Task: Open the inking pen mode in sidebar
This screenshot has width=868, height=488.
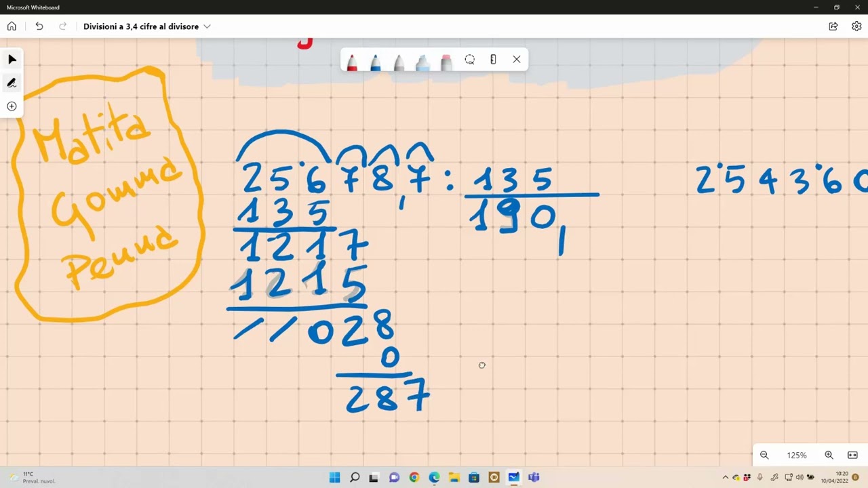Action: click(x=12, y=83)
